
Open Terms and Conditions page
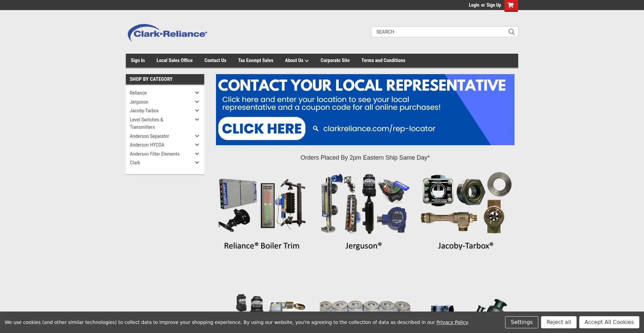click(383, 60)
